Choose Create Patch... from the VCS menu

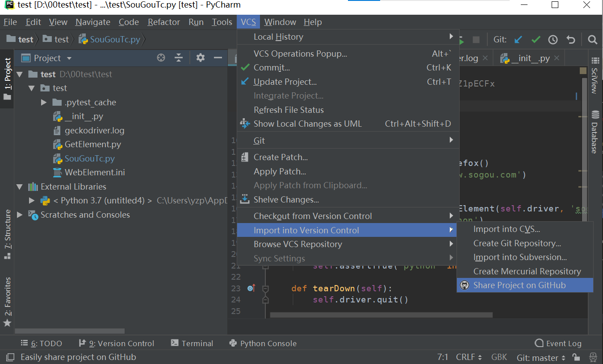(348, 157)
